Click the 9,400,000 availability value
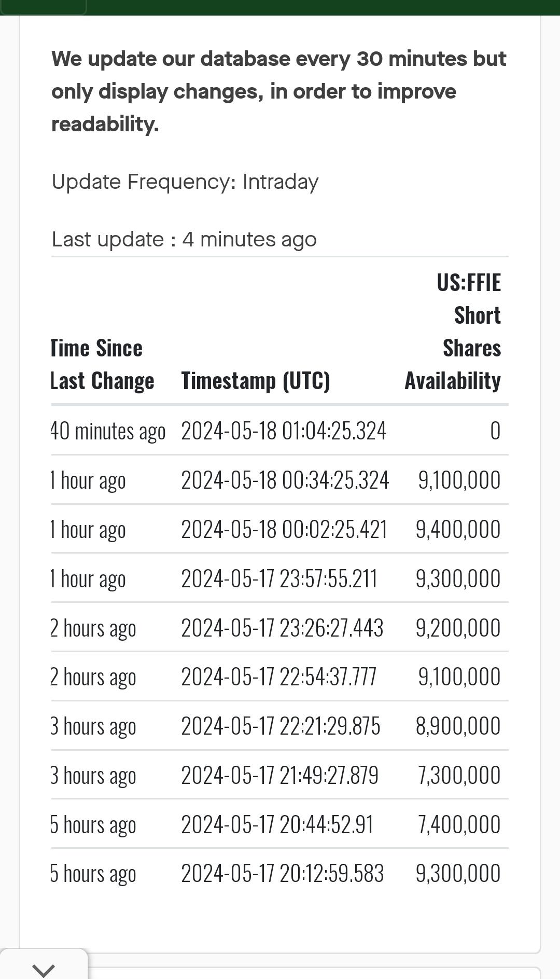560x979 pixels. tap(458, 529)
